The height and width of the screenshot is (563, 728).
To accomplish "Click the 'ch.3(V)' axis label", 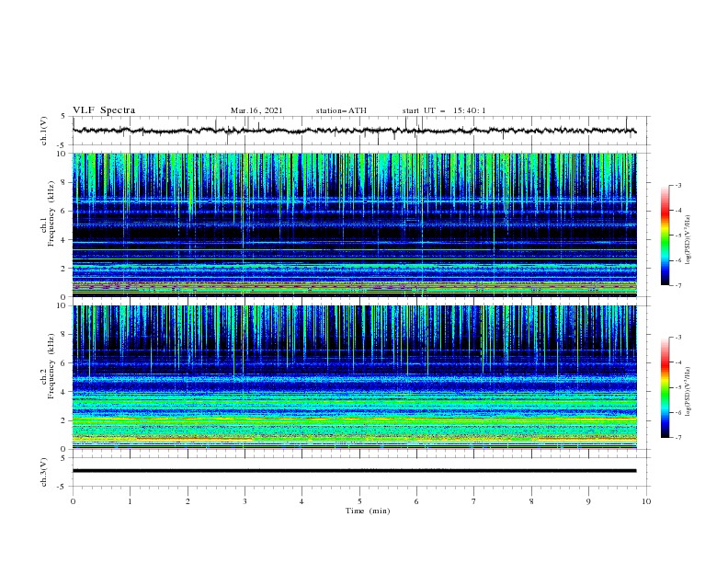I will (44, 472).
